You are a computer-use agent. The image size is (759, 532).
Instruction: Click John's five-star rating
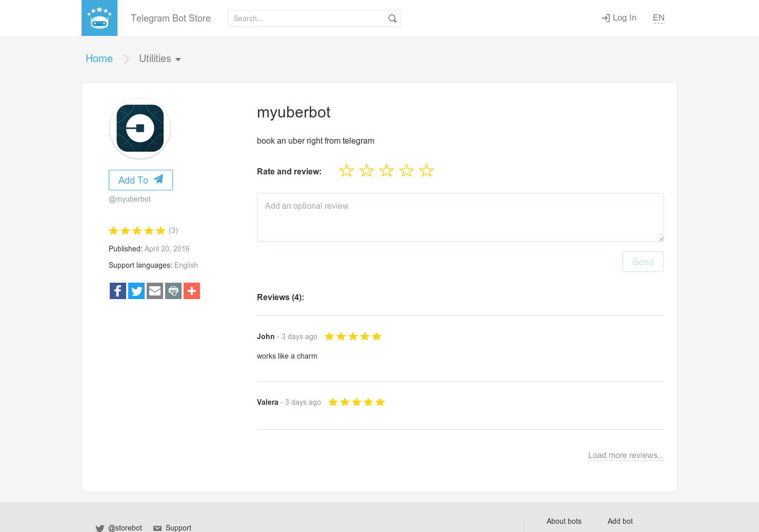(353, 337)
